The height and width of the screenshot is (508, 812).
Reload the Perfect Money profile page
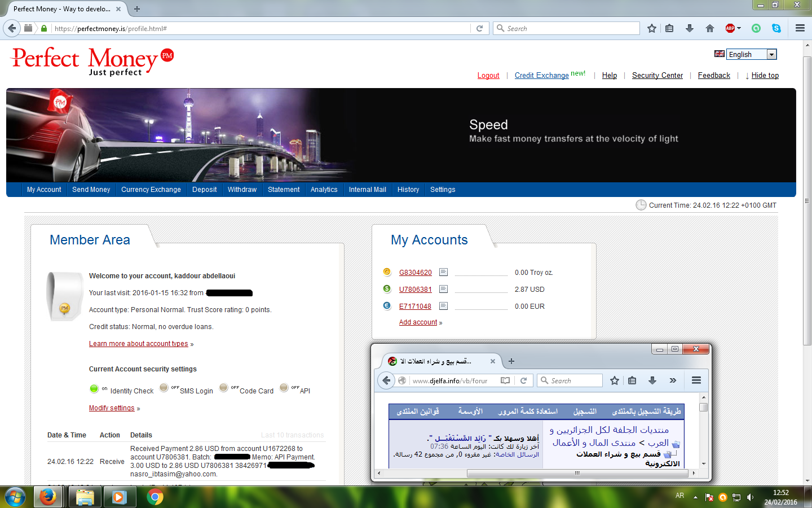[479, 28]
